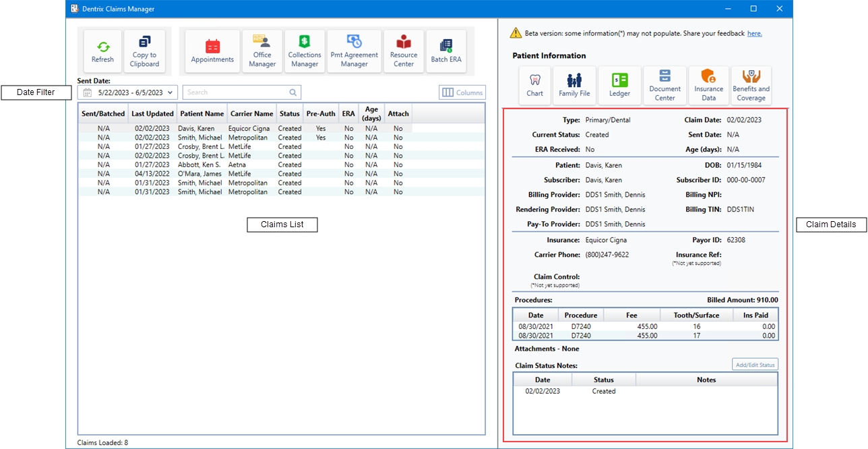Open Benefits and Coverage

pyautogui.click(x=751, y=86)
